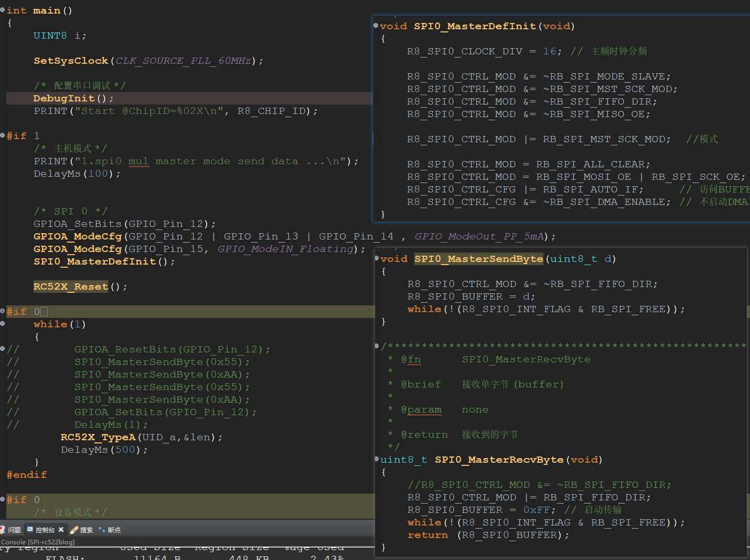Click the GPIO_ModeIN_Floating argument
This screenshot has width=750, height=560.
click(x=286, y=249)
